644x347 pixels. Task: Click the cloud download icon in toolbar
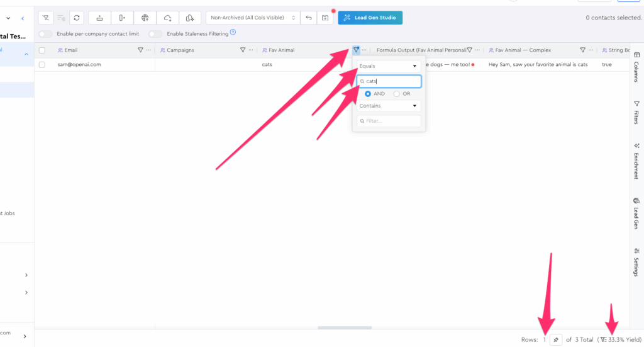click(168, 18)
